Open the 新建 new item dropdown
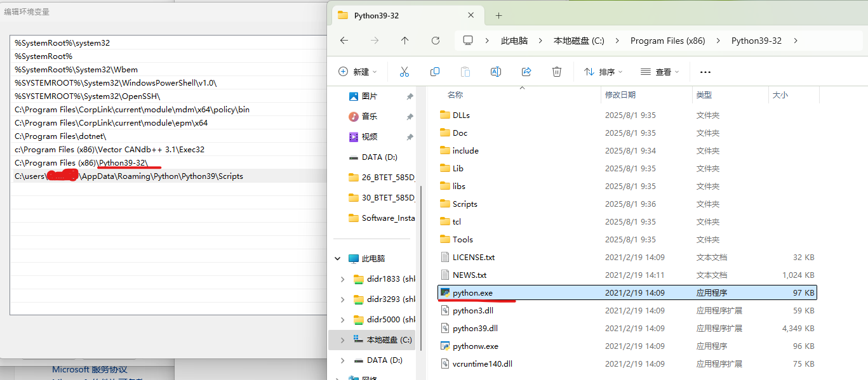 tap(357, 72)
